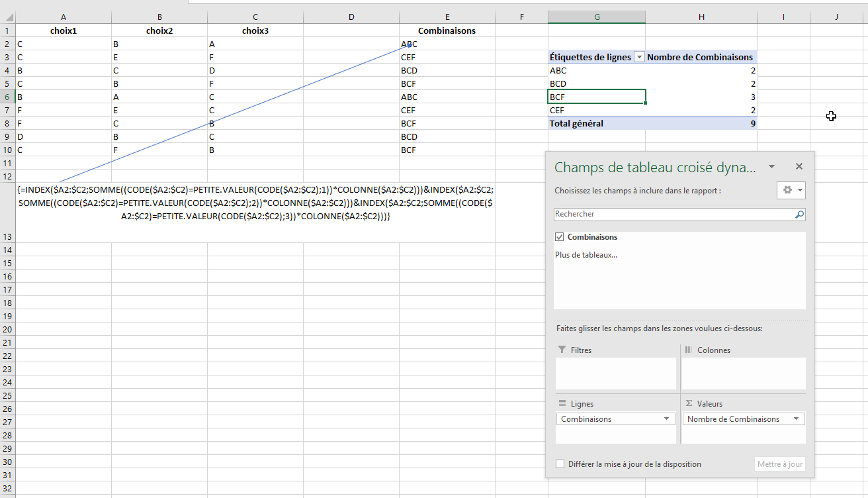Click the Filtres drop zone header

click(x=575, y=350)
